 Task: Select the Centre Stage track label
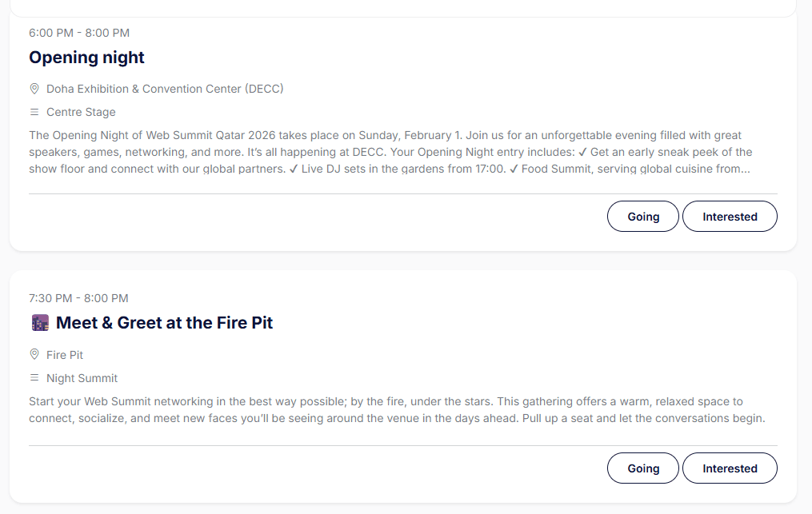(81, 112)
